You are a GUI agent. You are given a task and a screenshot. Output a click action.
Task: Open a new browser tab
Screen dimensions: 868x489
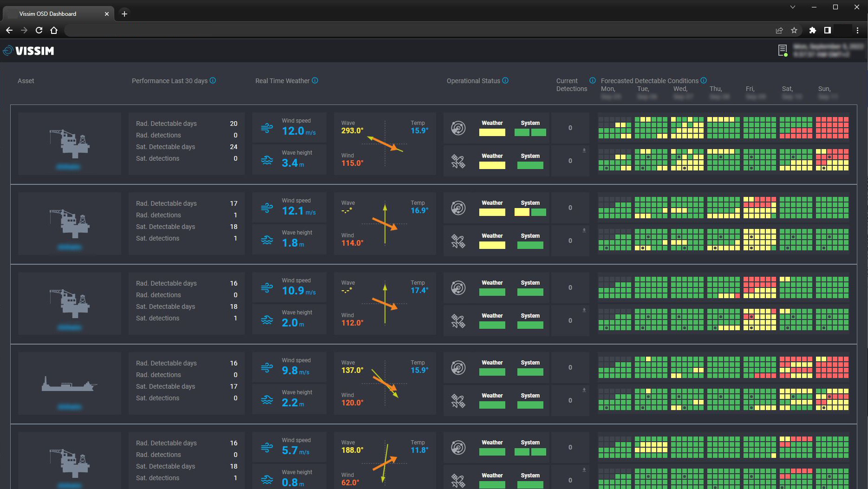coord(124,14)
